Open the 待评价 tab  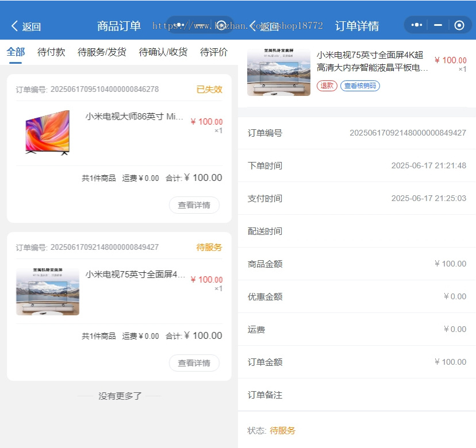tap(213, 52)
